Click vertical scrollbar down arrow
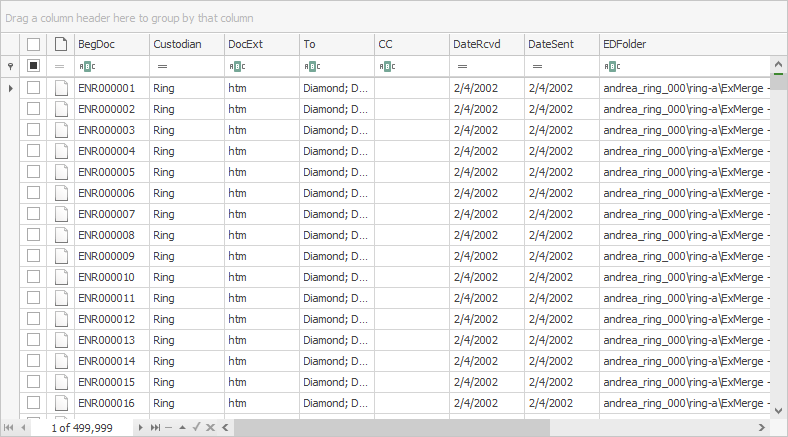 (779, 409)
